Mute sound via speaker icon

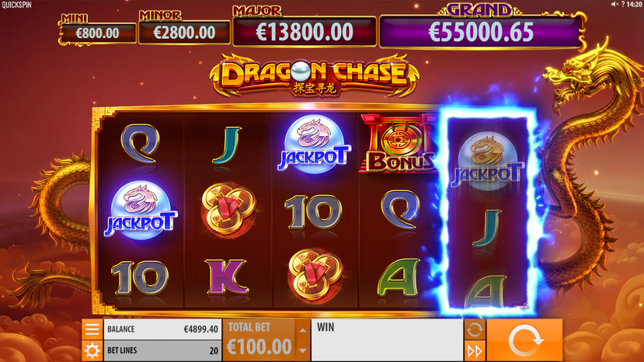pyautogui.click(x=614, y=4)
